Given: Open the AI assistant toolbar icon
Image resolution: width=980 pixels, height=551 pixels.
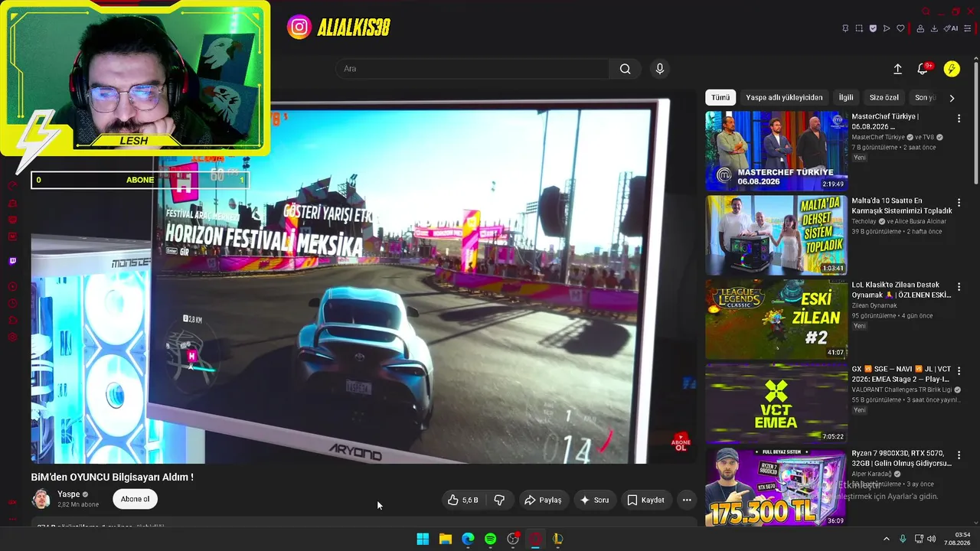Looking at the screenshot, I should [x=951, y=28].
